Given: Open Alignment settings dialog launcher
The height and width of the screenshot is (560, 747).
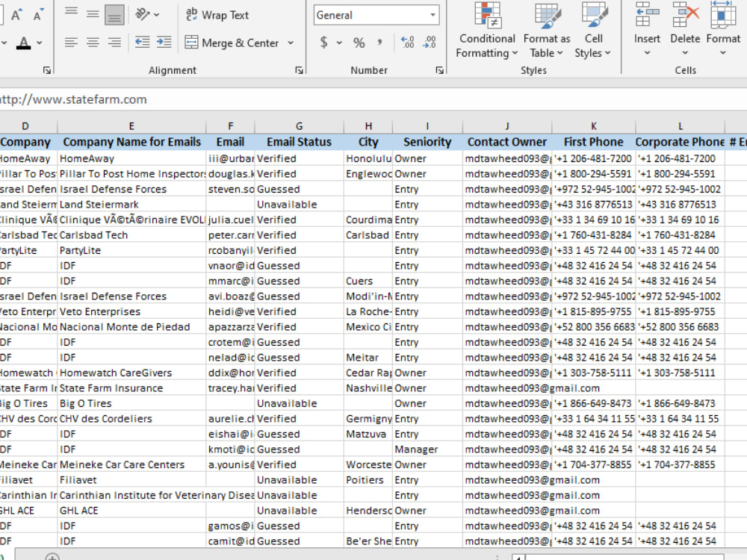Looking at the screenshot, I should (x=299, y=70).
